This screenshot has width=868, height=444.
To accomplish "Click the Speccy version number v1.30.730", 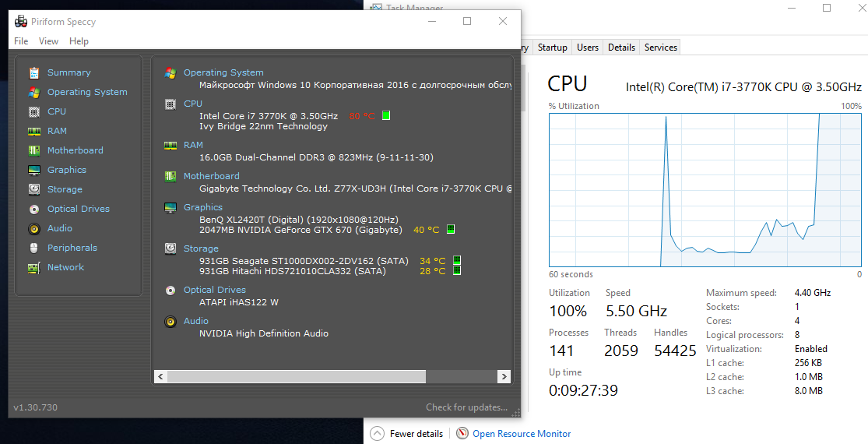I will [x=36, y=407].
